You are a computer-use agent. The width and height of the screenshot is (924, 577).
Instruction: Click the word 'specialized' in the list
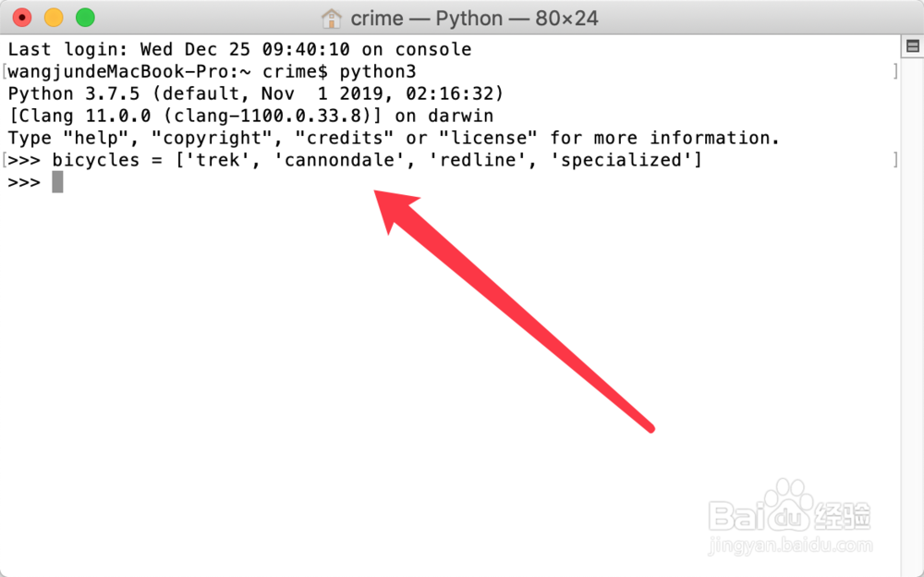pyautogui.click(x=621, y=160)
